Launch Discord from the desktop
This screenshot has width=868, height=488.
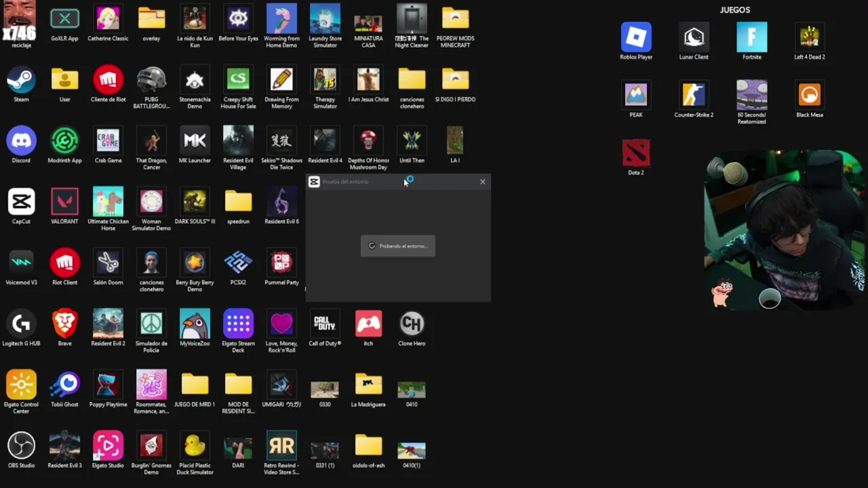[21, 141]
